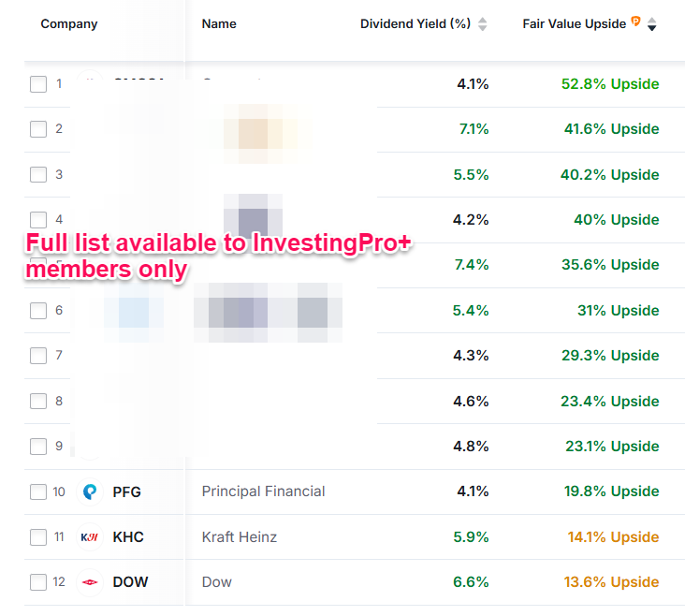The image size is (685, 616).
Task: Click the Company column header
Action: click(x=69, y=24)
